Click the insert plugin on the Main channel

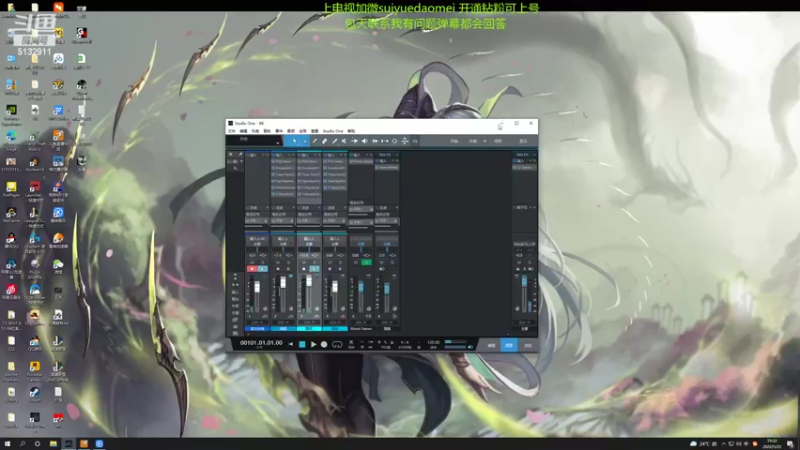[524, 167]
